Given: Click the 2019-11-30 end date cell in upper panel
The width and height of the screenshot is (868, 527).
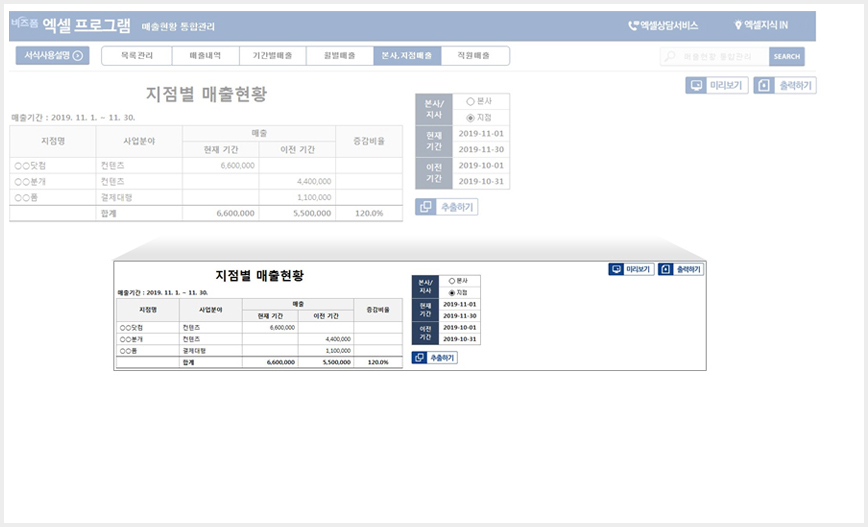Looking at the screenshot, I should click(x=481, y=149).
